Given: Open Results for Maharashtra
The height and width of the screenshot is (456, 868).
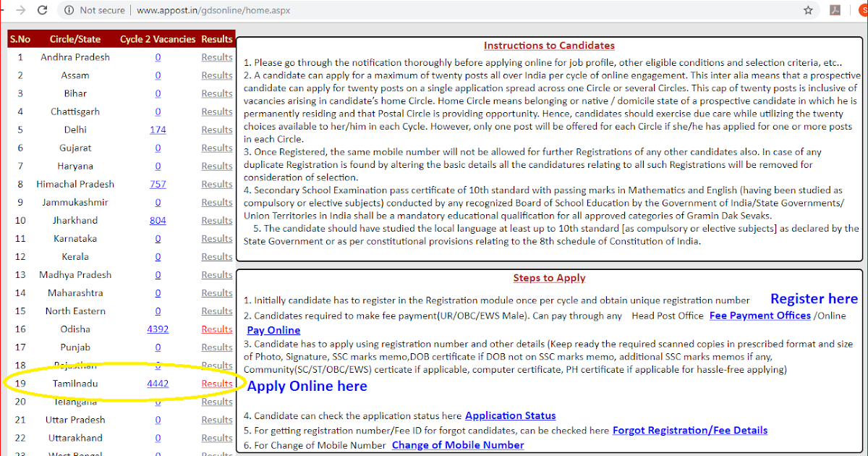Looking at the screenshot, I should click(217, 292).
